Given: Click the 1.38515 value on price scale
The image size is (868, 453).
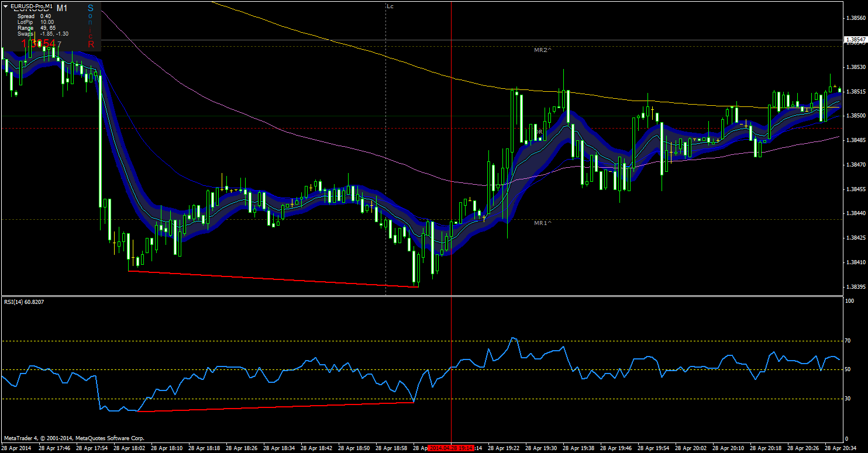Looking at the screenshot, I should pyautogui.click(x=856, y=92).
